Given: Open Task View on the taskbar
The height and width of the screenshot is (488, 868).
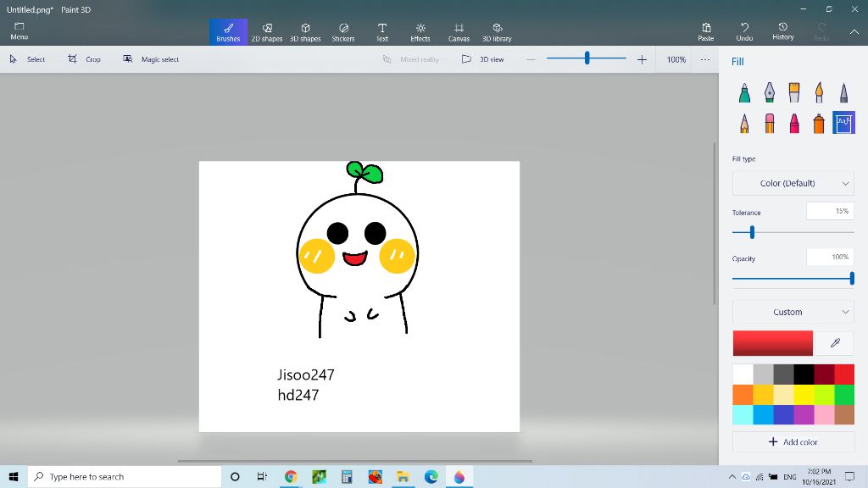Looking at the screenshot, I should point(263,476).
